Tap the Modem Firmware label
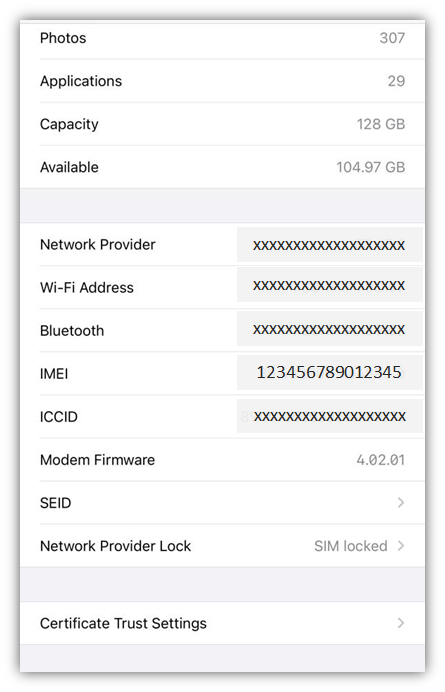This screenshot has width=445, height=692. coord(97,460)
